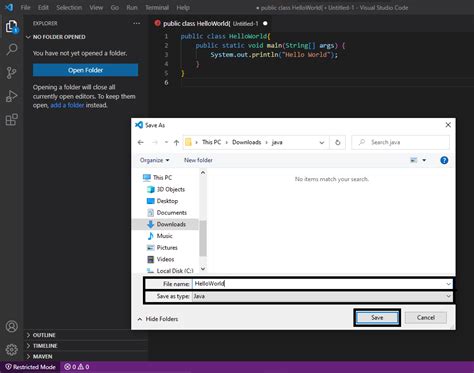
Task: Click errors and warnings status indicator
Action: (x=77, y=367)
